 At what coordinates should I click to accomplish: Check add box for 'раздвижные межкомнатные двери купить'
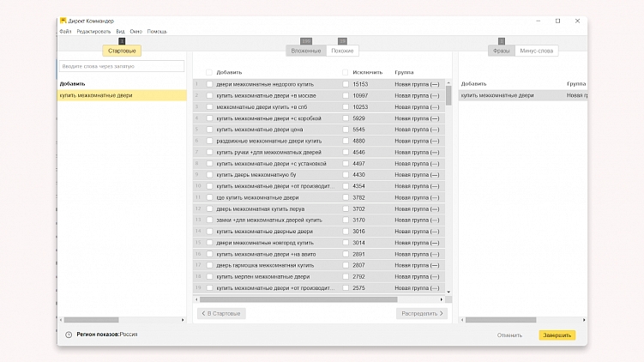pyautogui.click(x=209, y=141)
